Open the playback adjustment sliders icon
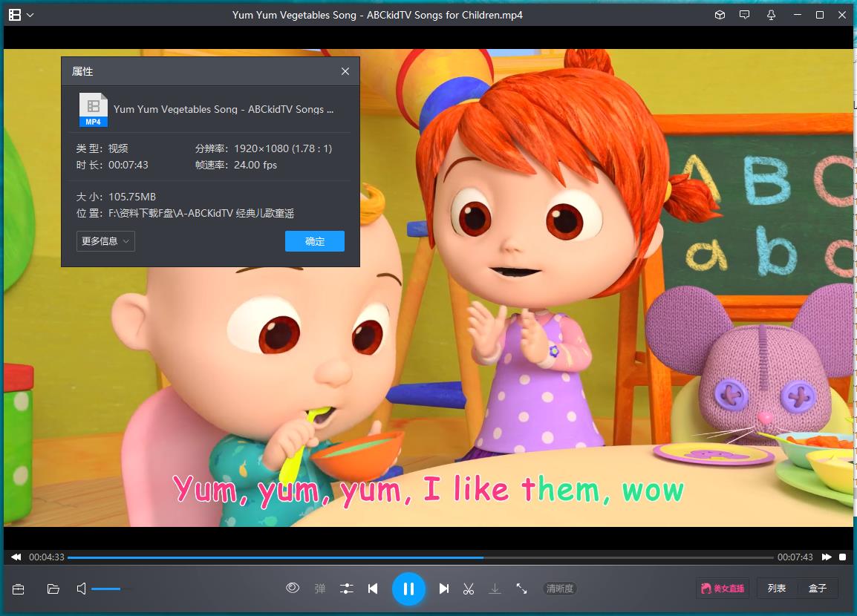 pyautogui.click(x=347, y=589)
